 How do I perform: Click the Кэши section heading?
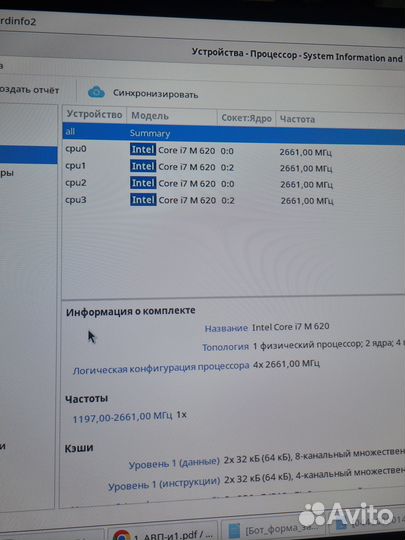[x=79, y=448]
